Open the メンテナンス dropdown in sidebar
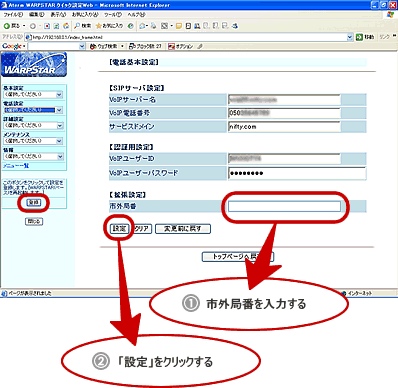The image size is (398, 388). [33, 141]
